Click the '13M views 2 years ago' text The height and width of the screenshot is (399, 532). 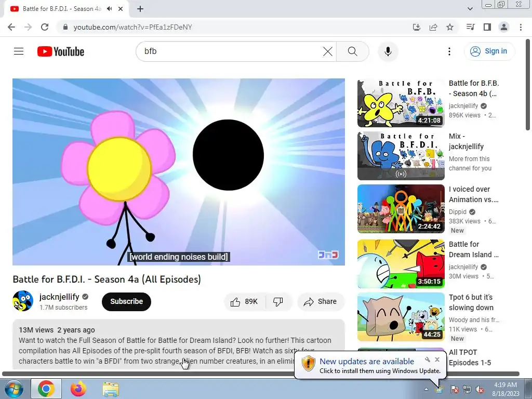[57, 330]
